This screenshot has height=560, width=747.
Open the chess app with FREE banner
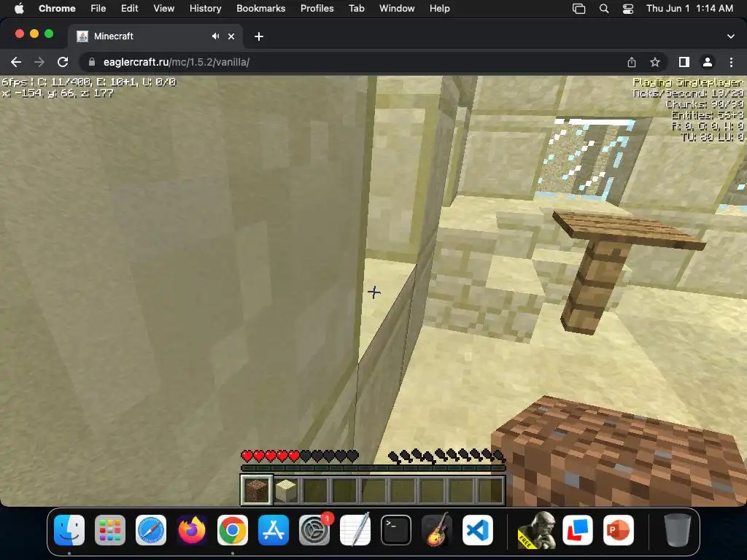(537, 530)
